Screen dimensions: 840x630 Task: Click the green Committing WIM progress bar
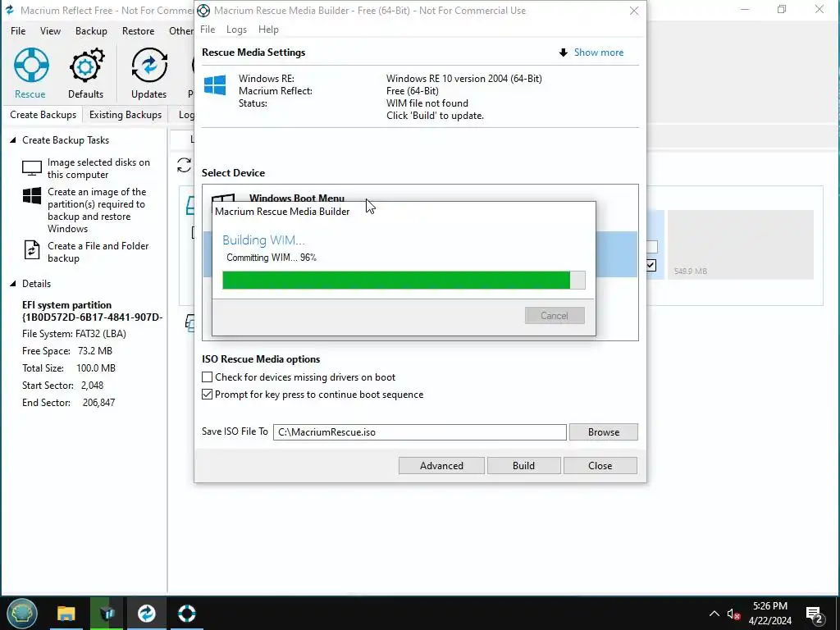coord(404,281)
